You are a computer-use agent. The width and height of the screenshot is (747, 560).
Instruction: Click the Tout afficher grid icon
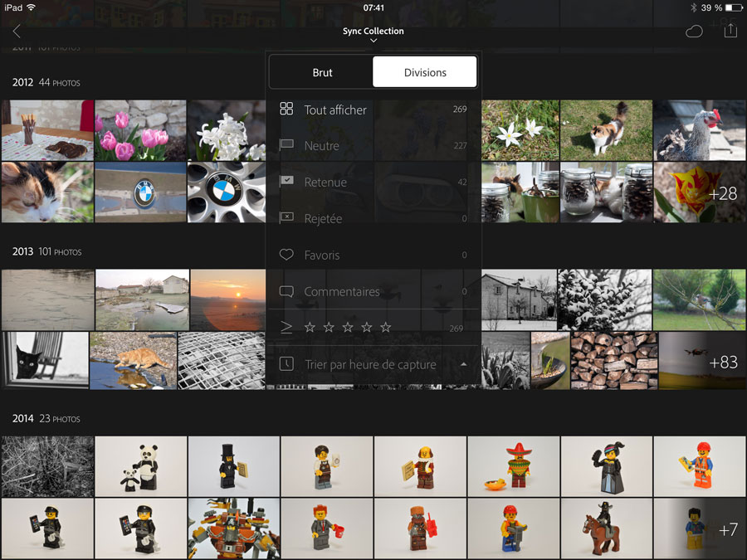tap(286, 109)
